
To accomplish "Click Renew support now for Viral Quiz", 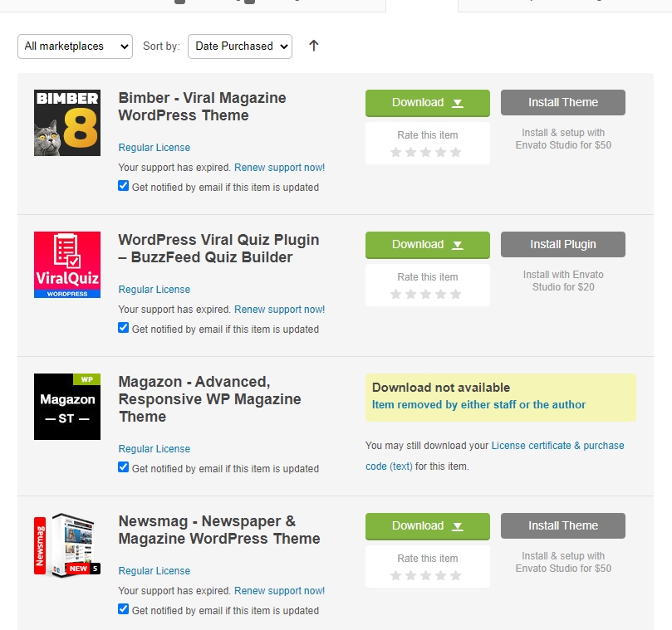I will pyautogui.click(x=279, y=310).
